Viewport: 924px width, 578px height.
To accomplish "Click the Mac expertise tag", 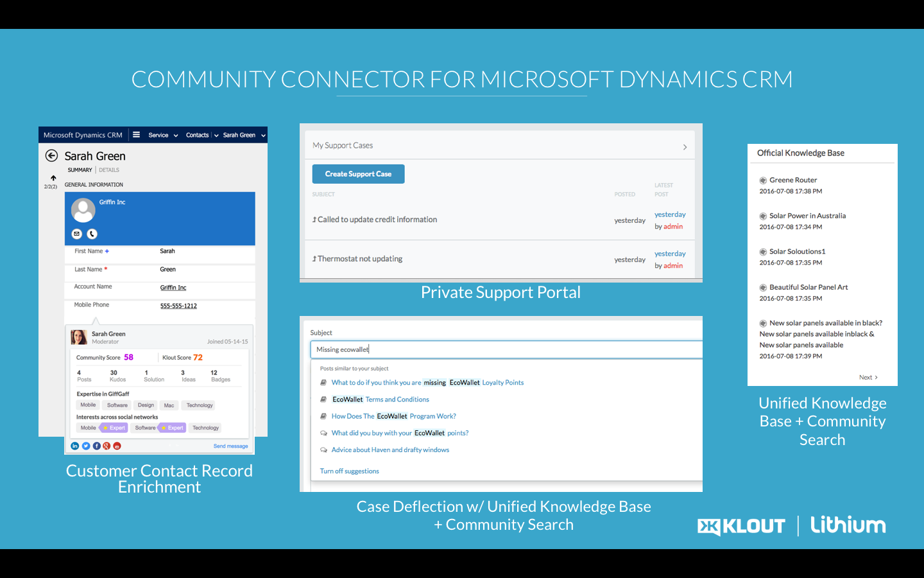I will [169, 405].
